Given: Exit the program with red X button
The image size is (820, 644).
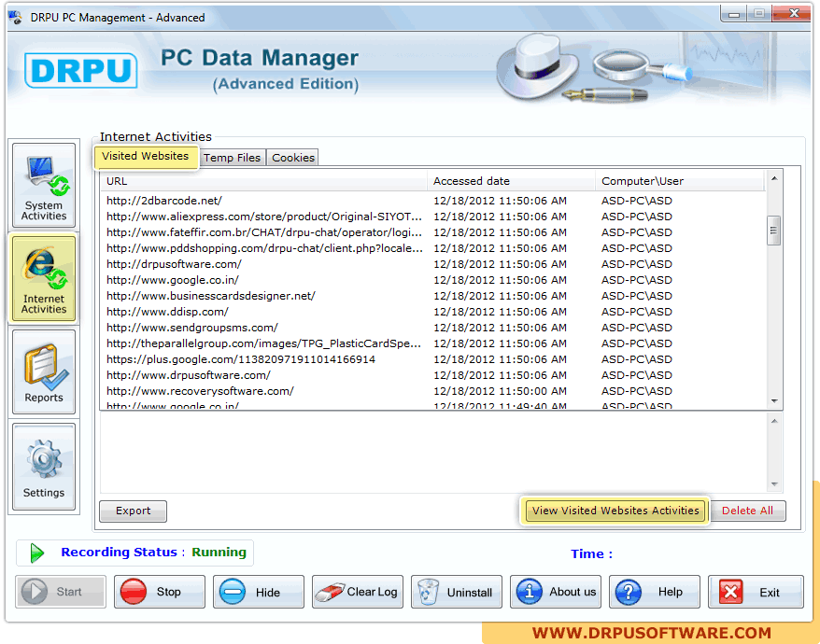Looking at the screenshot, I should (x=756, y=592).
